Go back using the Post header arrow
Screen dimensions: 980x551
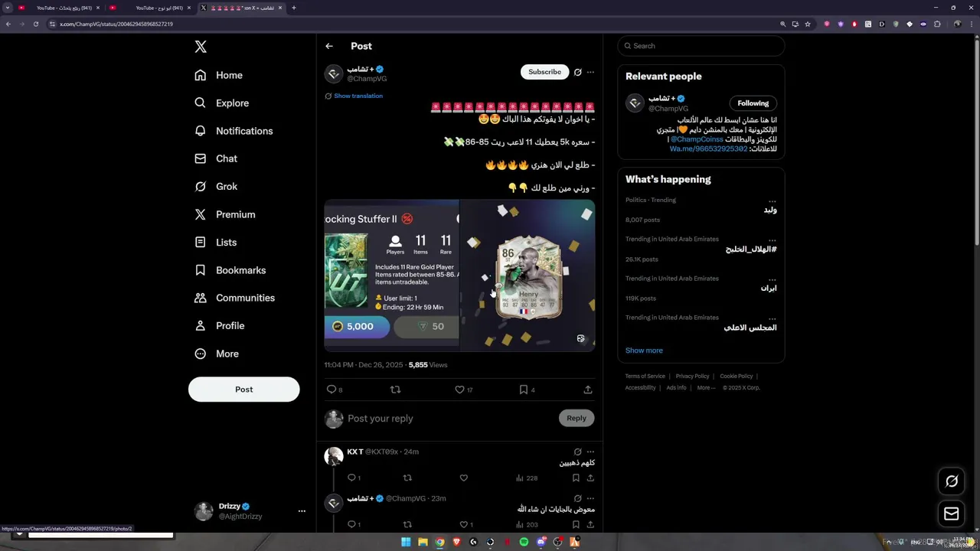click(329, 46)
